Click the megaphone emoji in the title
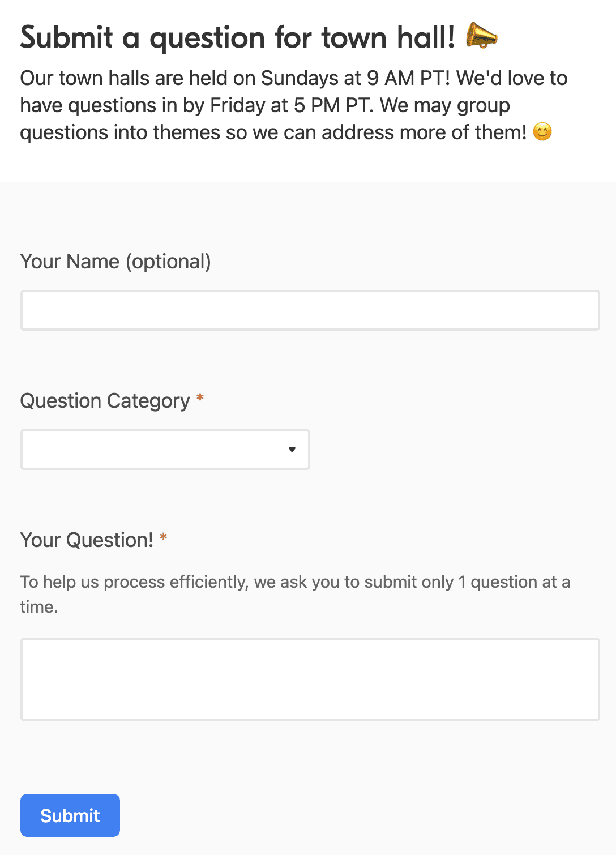 point(481,37)
